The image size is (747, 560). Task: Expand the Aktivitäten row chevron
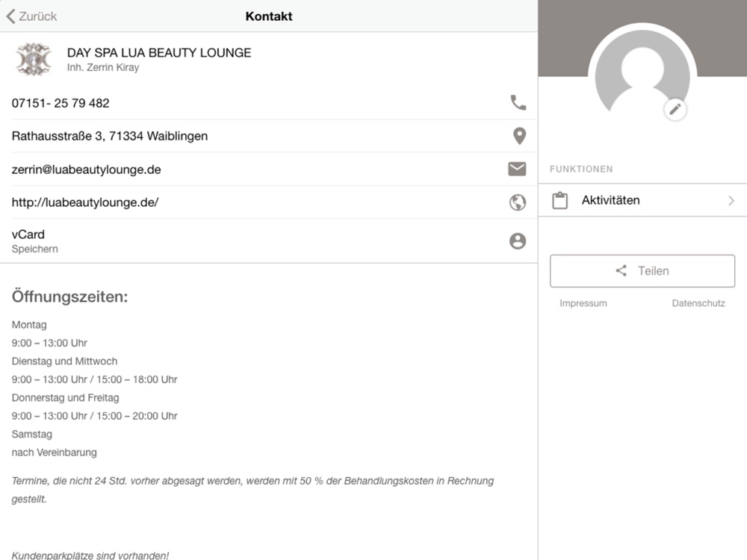click(731, 200)
